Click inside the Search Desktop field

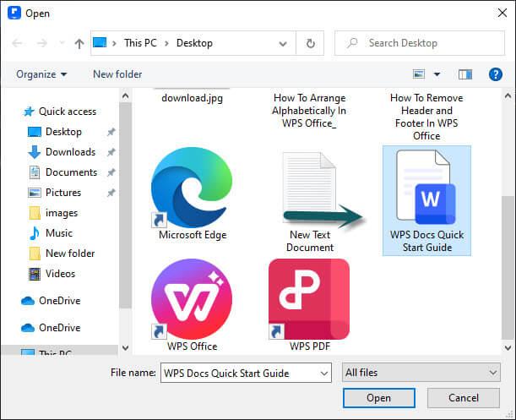(x=419, y=43)
